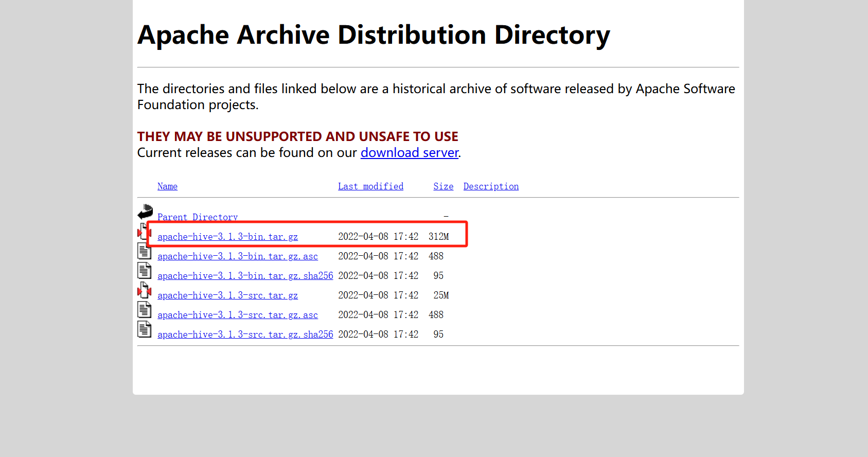
Task: Click the archive icon beside apache-hive-3.1.3-bin.tar.gz
Action: pyautogui.click(x=145, y=232)
